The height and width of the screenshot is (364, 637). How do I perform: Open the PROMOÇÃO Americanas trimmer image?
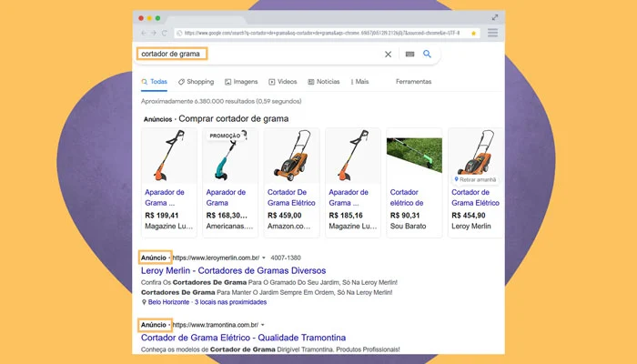coord(231,156)
